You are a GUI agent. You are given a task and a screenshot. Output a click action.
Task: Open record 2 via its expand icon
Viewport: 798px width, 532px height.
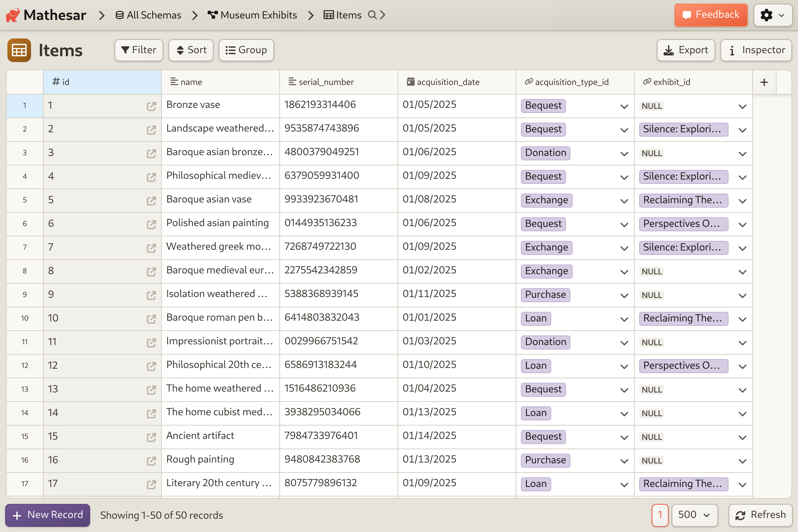[151, 130]
